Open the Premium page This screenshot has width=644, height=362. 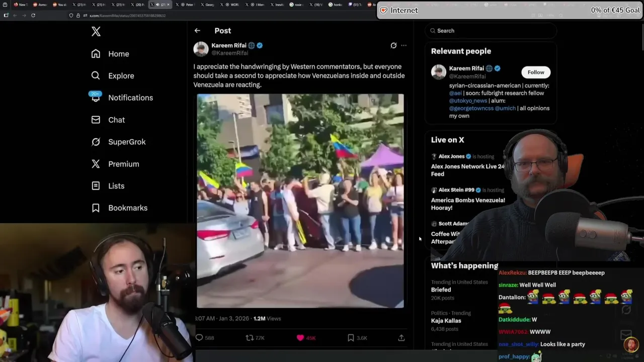coord(115,164)
